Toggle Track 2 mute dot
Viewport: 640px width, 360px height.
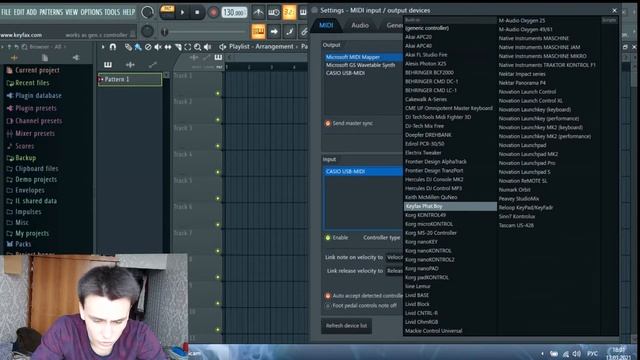tap(218, 120)
